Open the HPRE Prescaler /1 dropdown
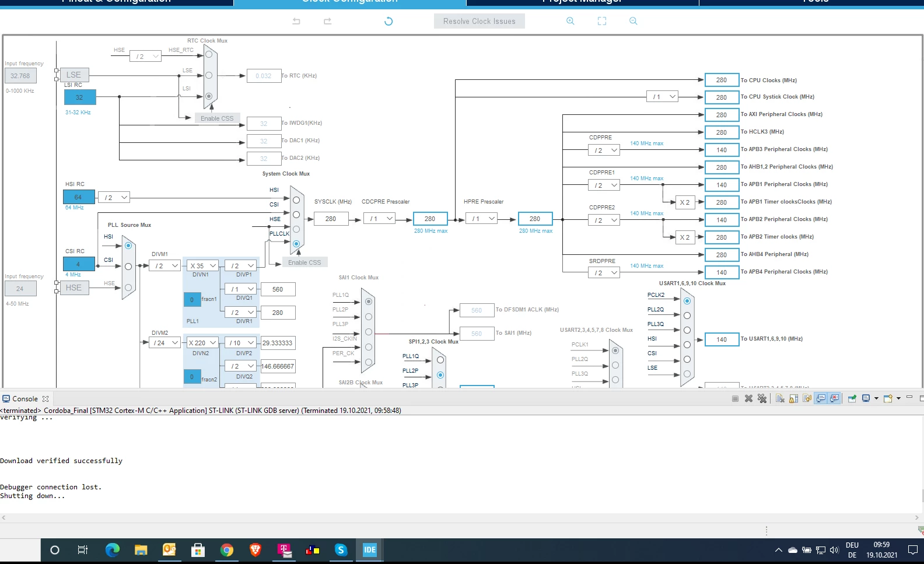 (482, 219)
